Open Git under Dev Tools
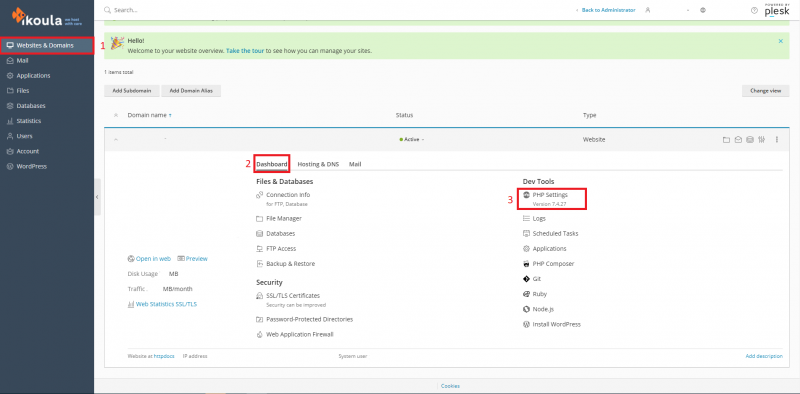The width and height of the screenshot is (800, 394). [537, 279]
